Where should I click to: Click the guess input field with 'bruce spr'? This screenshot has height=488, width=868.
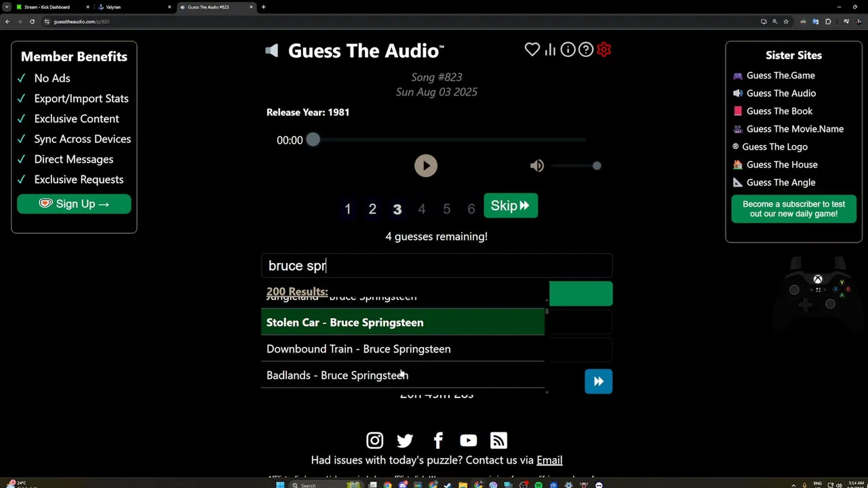click(x=437, y=266)
